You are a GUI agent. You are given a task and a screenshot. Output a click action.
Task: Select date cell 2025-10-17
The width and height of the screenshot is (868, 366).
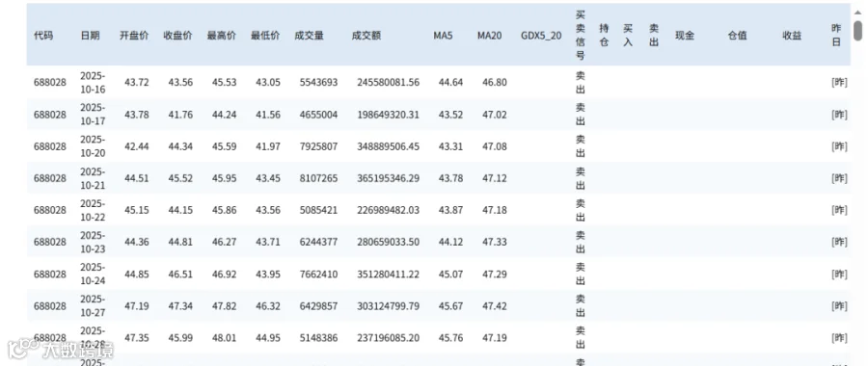tap(93, 114)
